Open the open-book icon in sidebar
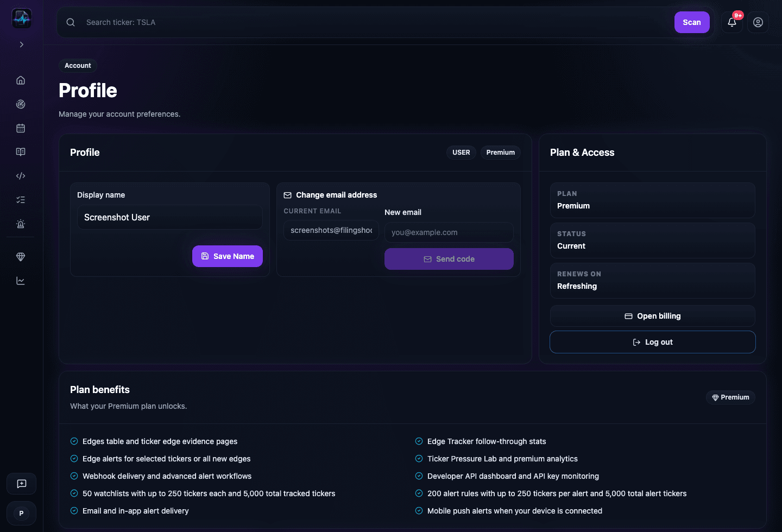The height and width of the screenshot is (532, 782). tap(21, 152)
